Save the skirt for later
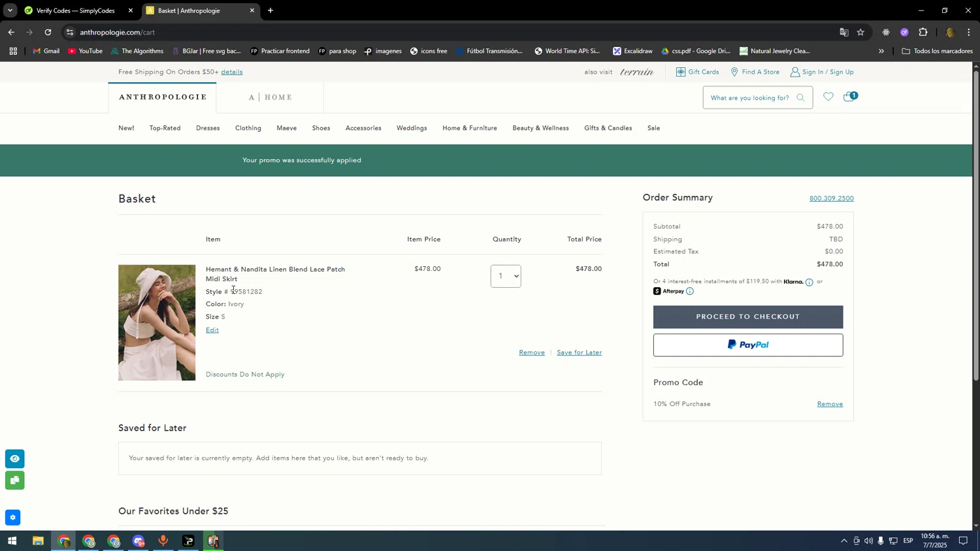980x551 pixels. coord(579,353)
